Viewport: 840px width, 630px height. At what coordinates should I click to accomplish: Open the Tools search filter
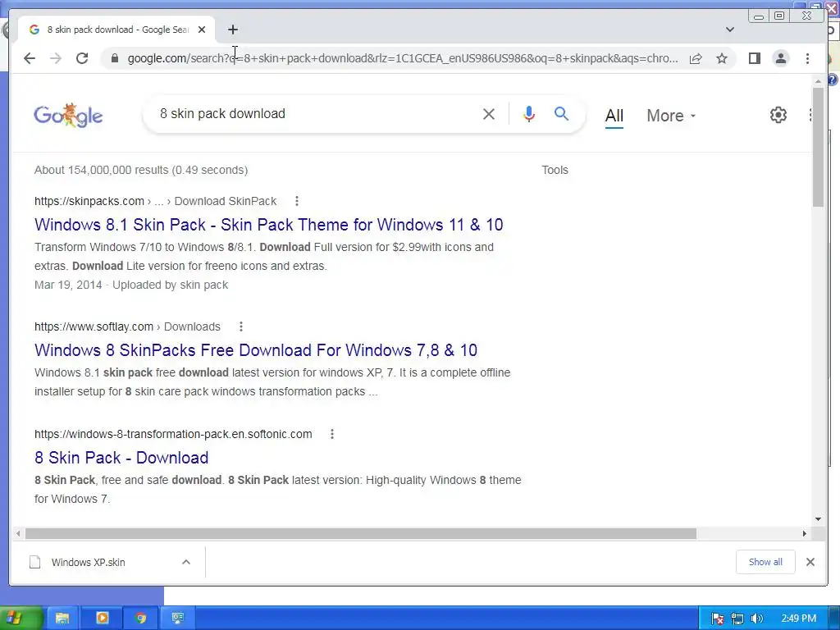point(555,170)
